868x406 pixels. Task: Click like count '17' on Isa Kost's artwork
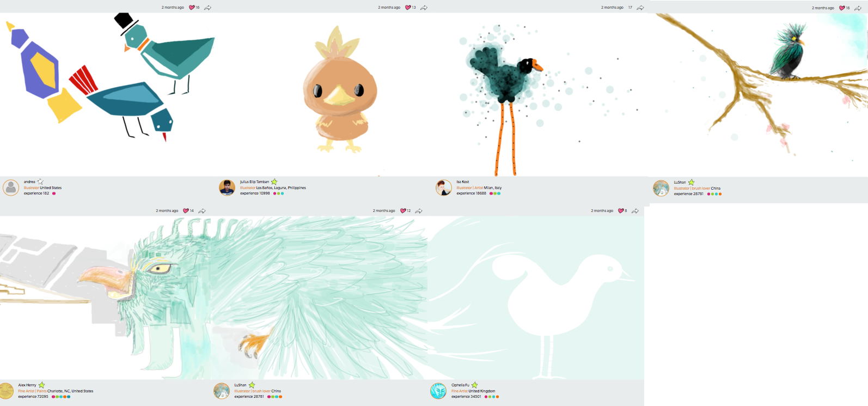(630, 8)
